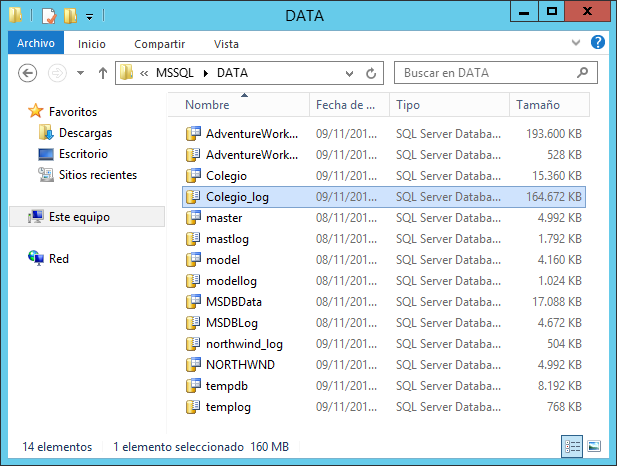
Task: Click the Properties icon in quick access toolbar
Action: click(x=49, y=16)
